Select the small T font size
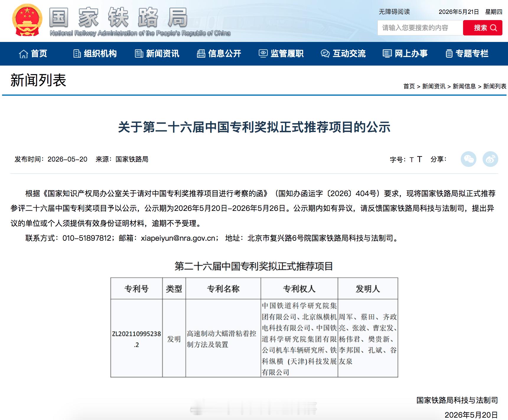Screen dimensions: 508x420 point(411,160)
